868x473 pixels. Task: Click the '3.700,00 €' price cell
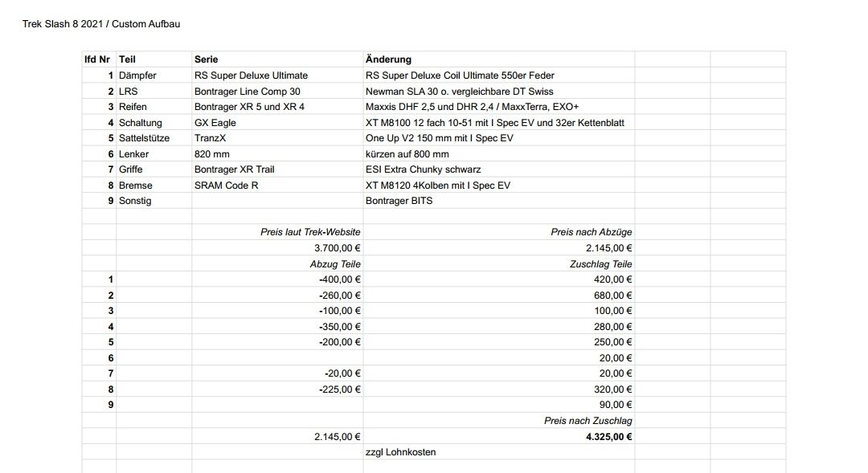point(337,248)
